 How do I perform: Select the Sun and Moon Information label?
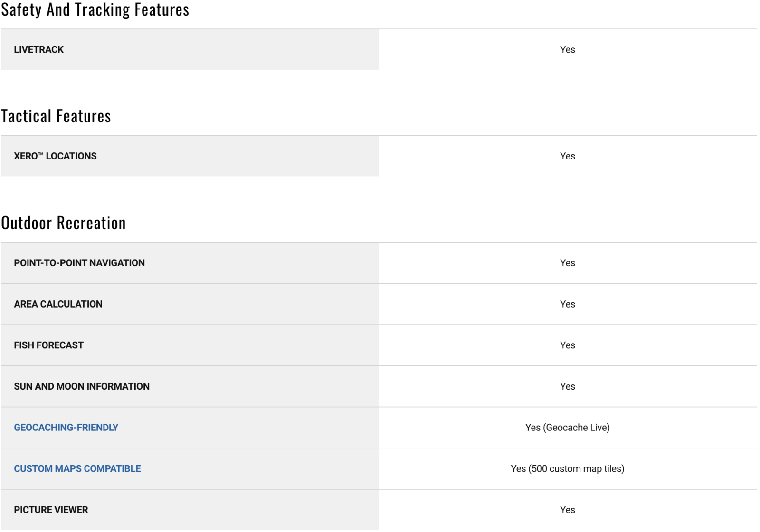coord(82,386)
